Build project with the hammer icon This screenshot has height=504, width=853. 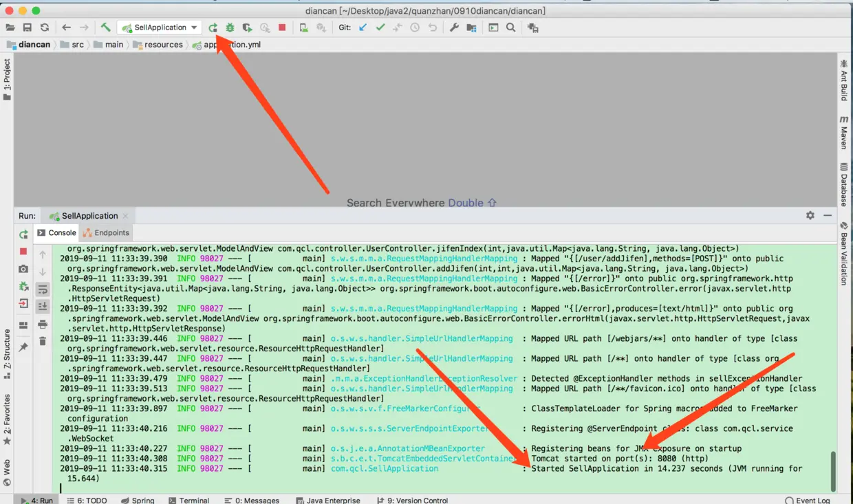click(105, 28)
